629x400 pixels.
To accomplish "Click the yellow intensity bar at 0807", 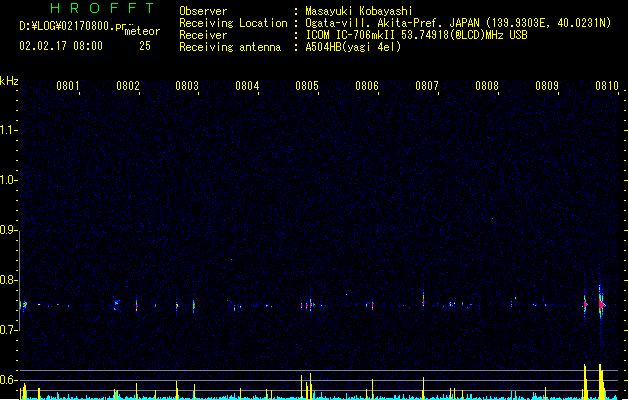I will click(423, 388).
